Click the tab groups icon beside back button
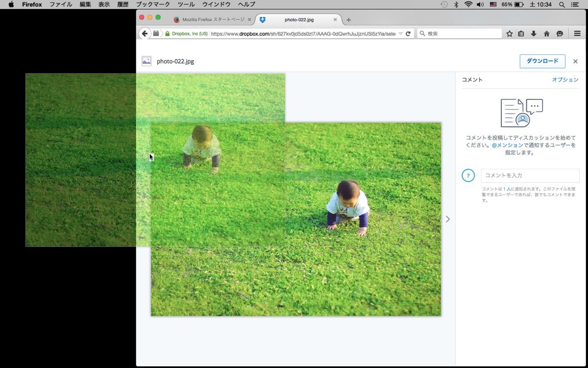The width and height of the screenshot is (588, 368). coord(156,33)
